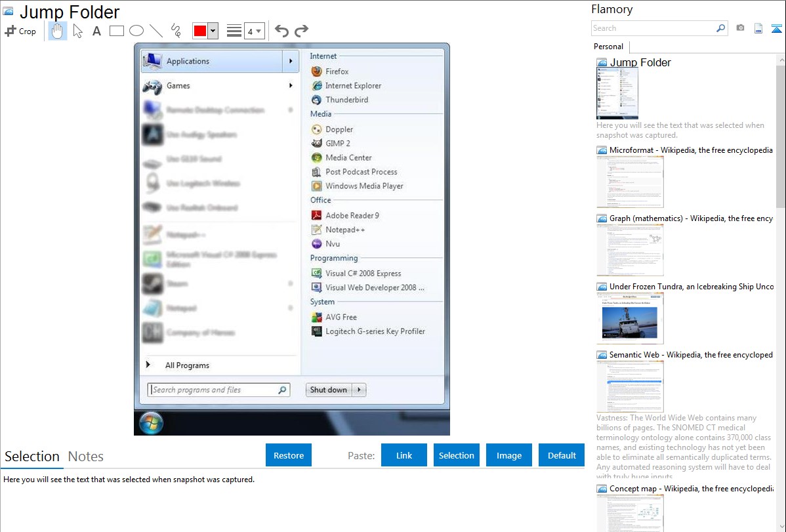Open the Jump Folder snapshot thumbnail
The width and height of the screenshot is (786, 532).
pyautogui.click(x=617, y=94)
